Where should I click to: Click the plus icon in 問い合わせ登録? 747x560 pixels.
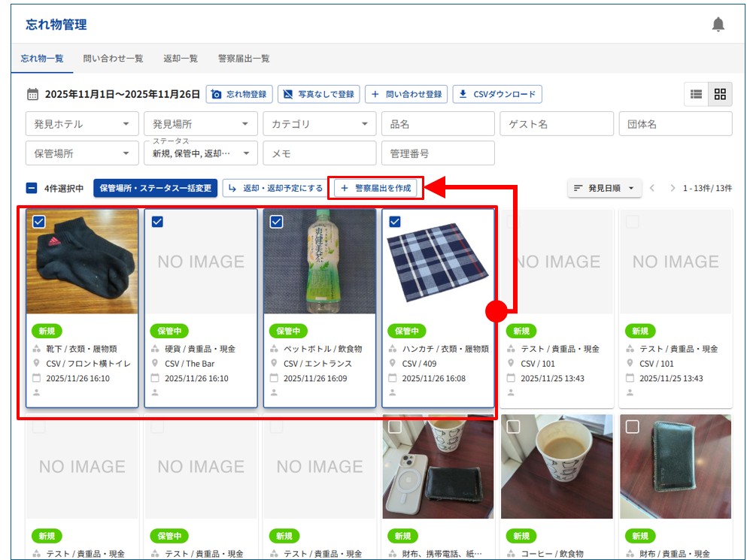pos(375,94)
